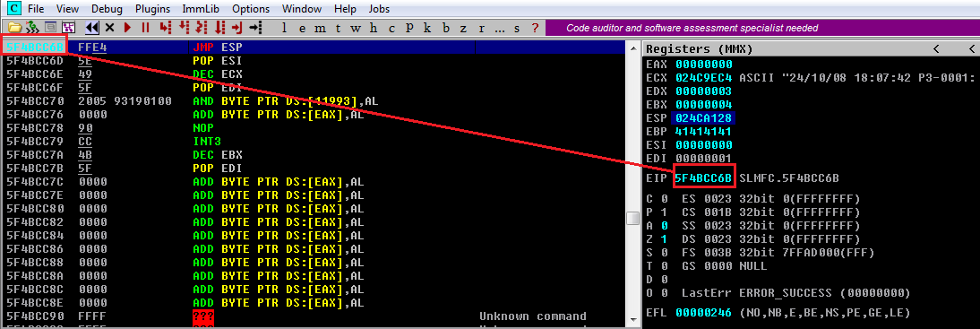Open the Help menu
The image size is (980, 329).
click(x=345, y=9)
